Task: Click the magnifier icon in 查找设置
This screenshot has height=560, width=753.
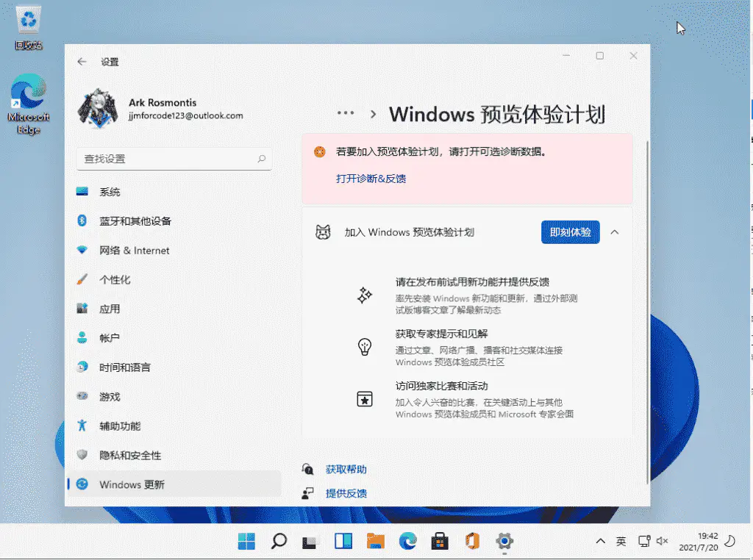Action: tap(261, 159)
